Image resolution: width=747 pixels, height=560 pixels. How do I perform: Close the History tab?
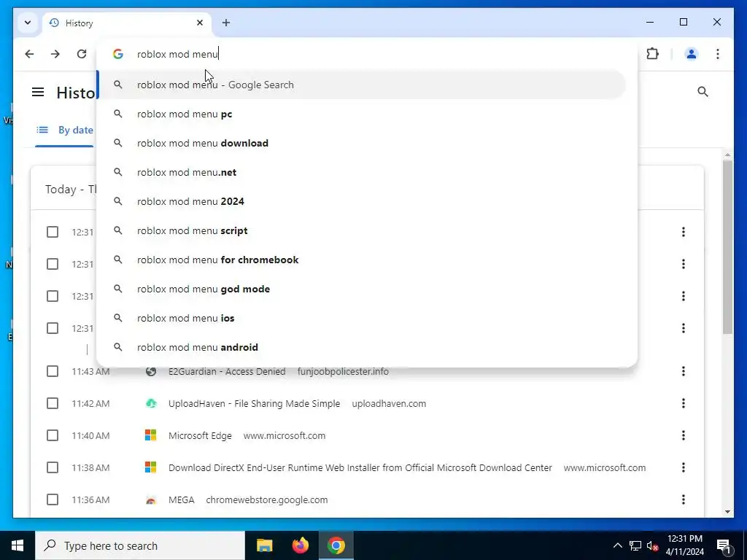coord(200,23)
